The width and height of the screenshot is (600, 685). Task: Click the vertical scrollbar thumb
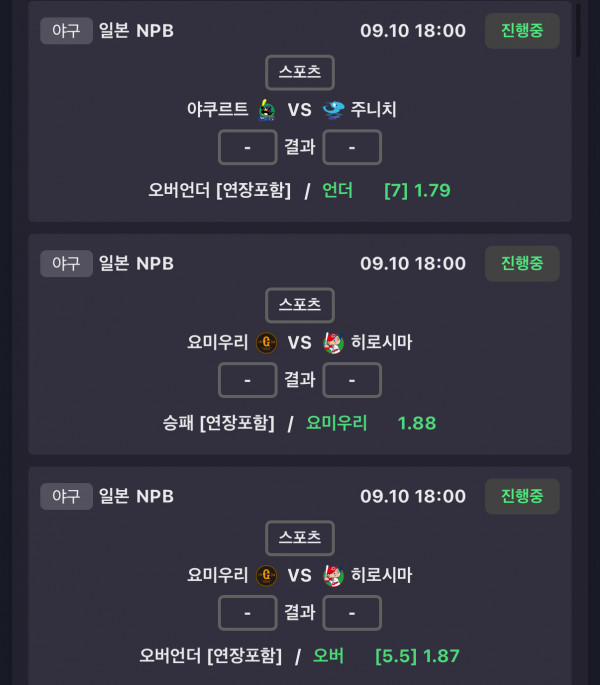click(x=578, y=31)
